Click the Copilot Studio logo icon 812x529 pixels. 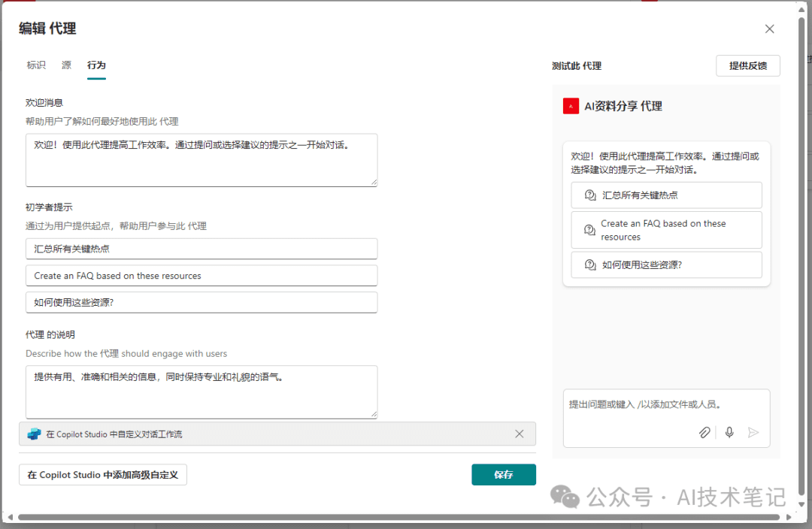[34, 434]
